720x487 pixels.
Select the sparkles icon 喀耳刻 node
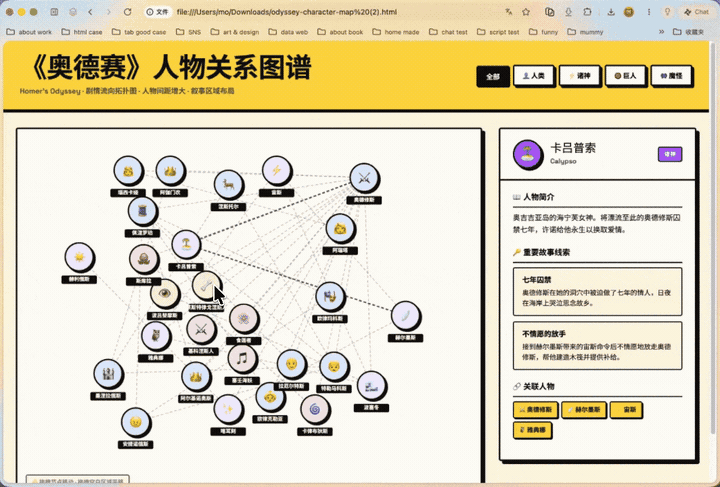(x=228, y=409)
